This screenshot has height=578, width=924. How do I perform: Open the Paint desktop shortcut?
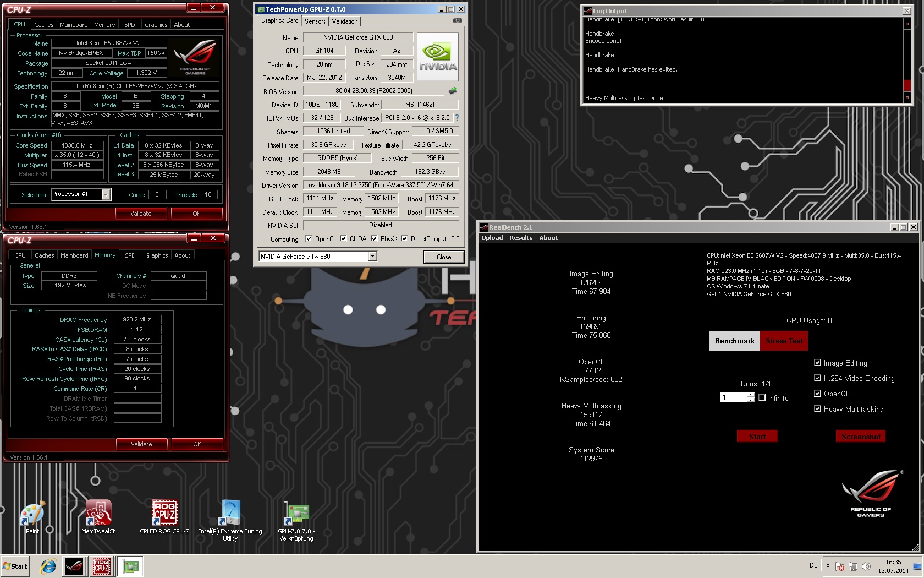click(32, 517)
